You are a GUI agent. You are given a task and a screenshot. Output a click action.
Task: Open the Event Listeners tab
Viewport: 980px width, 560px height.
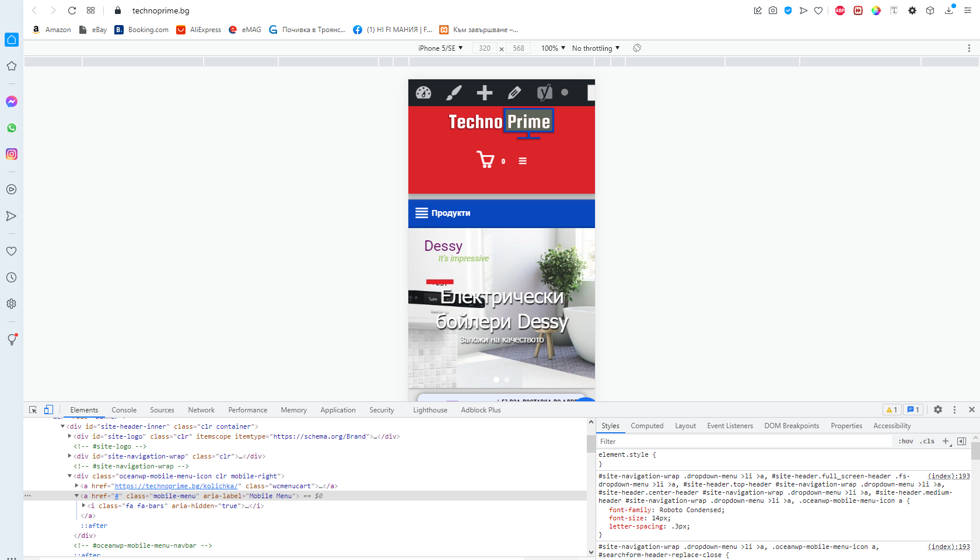pyautogui.click(x=730, y=426)
